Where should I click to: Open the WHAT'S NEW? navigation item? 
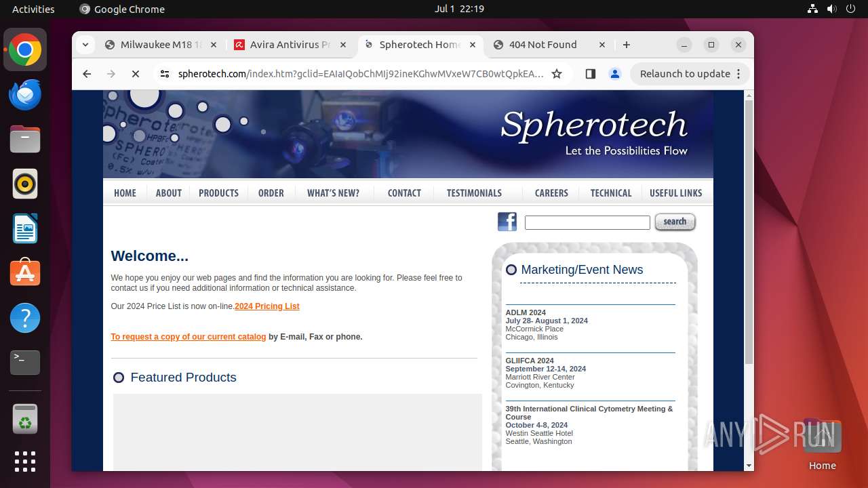333,193
